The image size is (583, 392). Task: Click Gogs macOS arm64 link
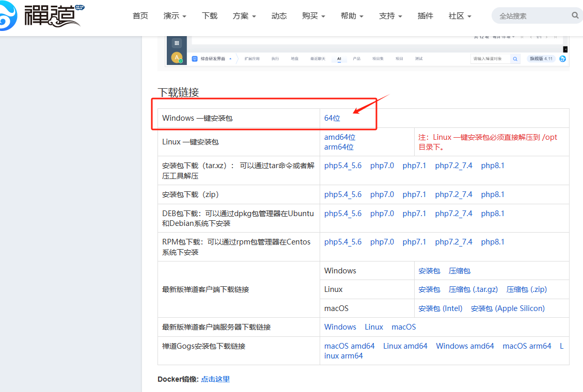point(527,346)
